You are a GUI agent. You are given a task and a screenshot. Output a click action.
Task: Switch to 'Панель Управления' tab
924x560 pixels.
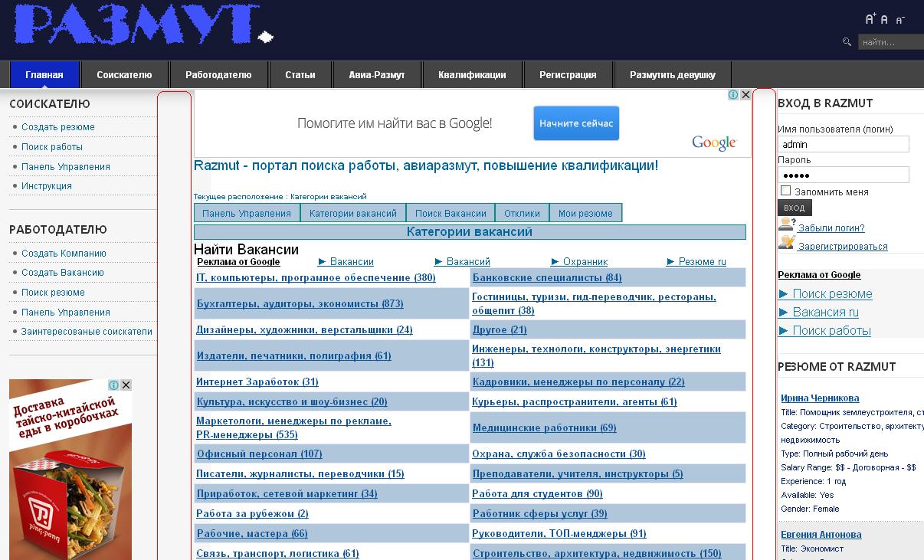(x=247, y=213)
